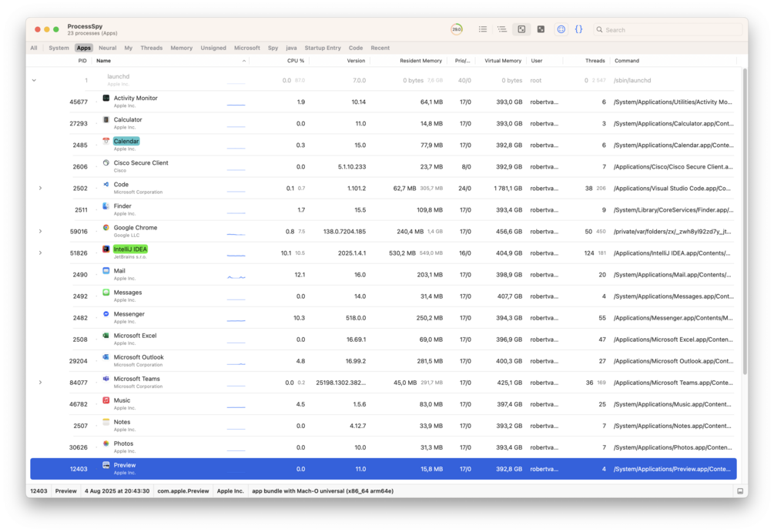This screenshot has width=774, height=532.
Task: Click the Messenger app icon
Action: (x=106, y=314)
